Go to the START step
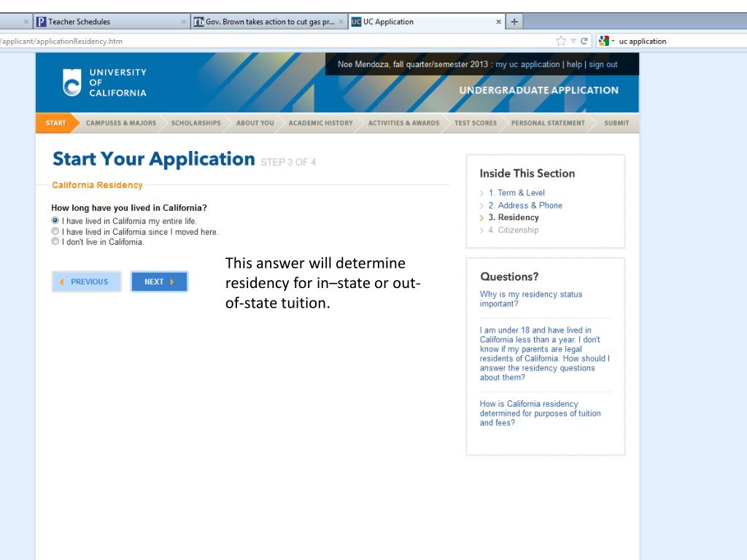Image resolution: width=747 pixels, height=560 pixels. tap(55, 122)
